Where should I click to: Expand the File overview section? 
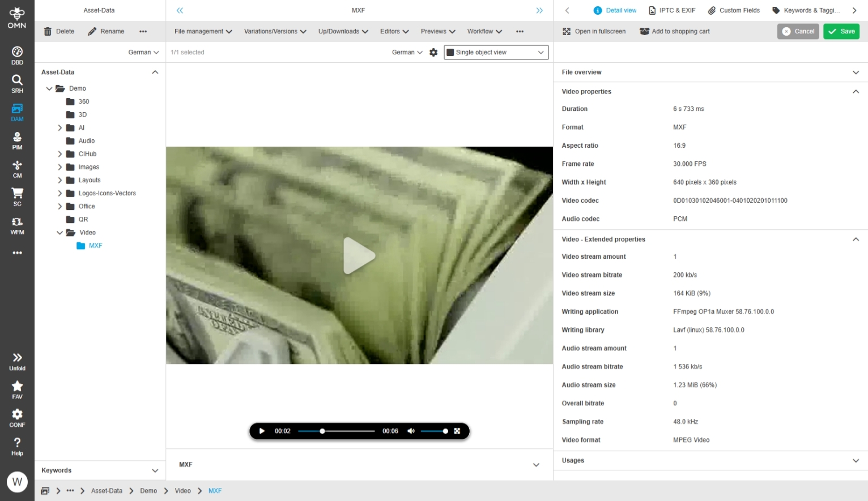click(x=856, y=72)
